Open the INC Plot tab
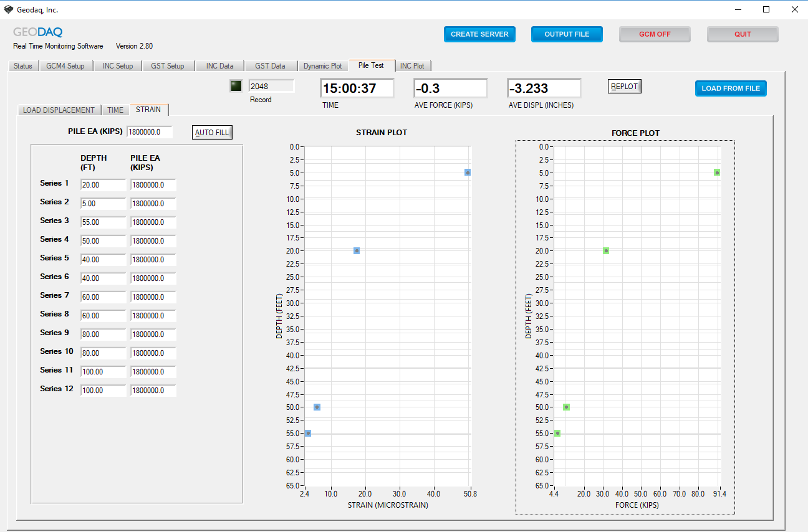The height and width of the screenshot is (532, 808). pos(412,66)
